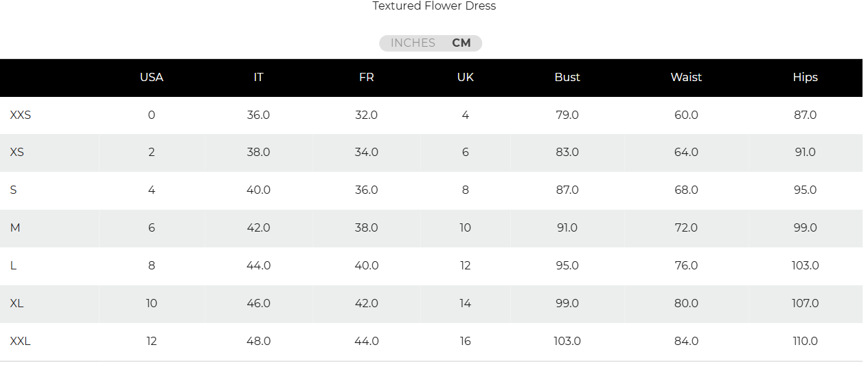Select the XXL size row label
Screen dimensions: 868x367
(x=21, y=341)
